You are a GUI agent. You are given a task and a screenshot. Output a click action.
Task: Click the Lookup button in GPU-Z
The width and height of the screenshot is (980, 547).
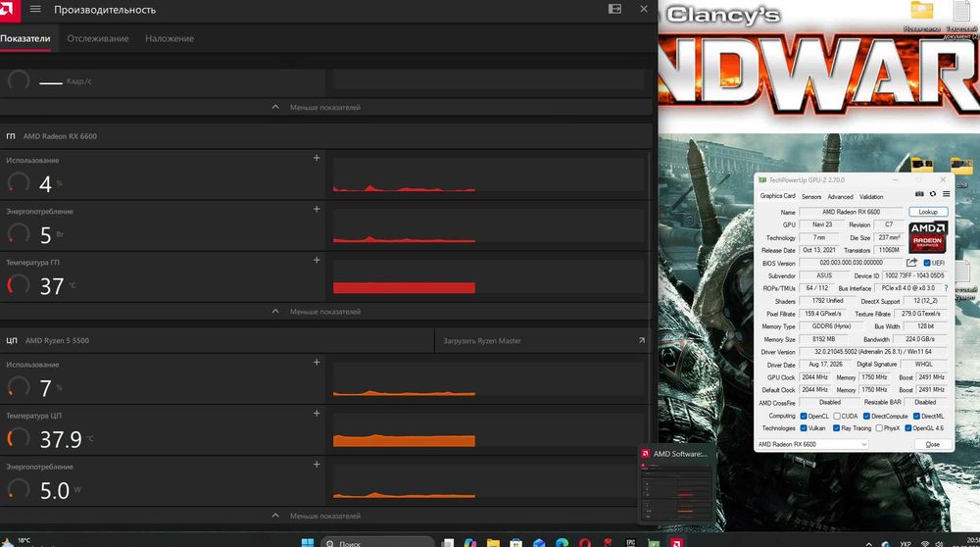click(928, 212)
